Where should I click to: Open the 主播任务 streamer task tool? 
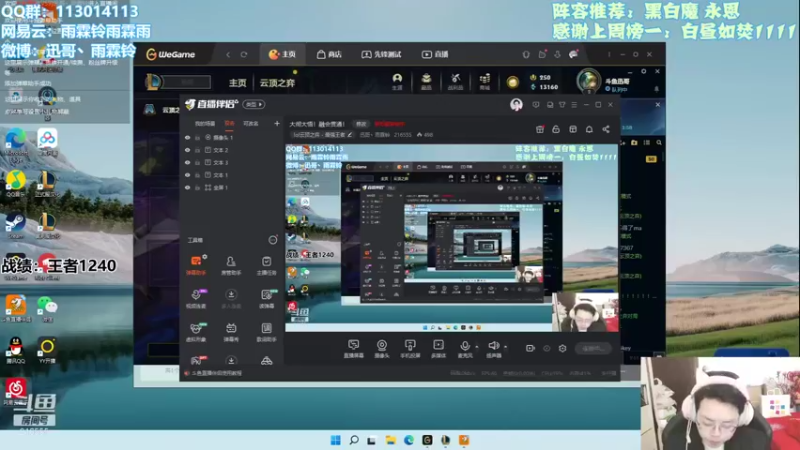266,265
